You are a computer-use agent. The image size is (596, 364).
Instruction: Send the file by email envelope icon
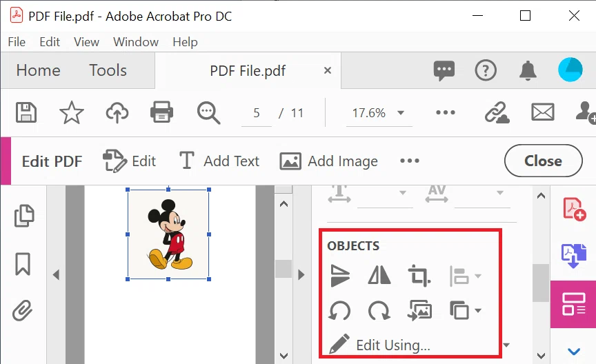[x=542, y=112]
